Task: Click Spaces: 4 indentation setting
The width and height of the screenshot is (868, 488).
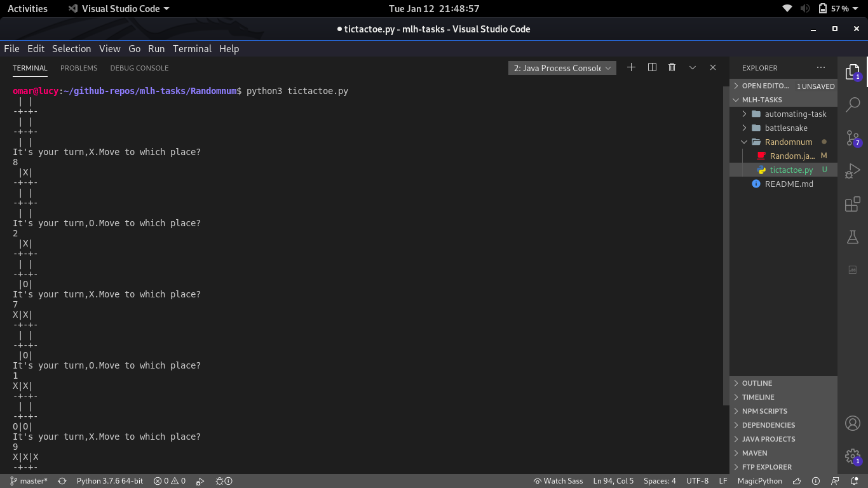Action: [660, 481]
